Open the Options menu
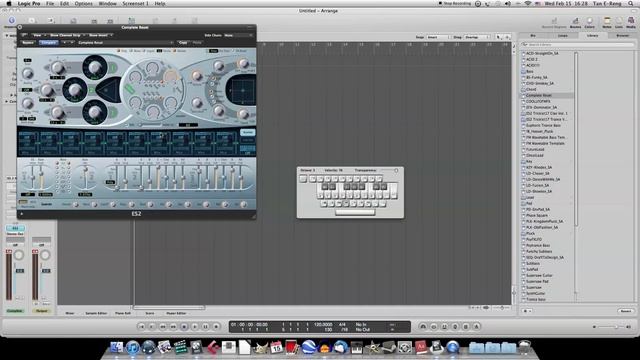This screenshot has height=360, width=640. click(83, 4)
